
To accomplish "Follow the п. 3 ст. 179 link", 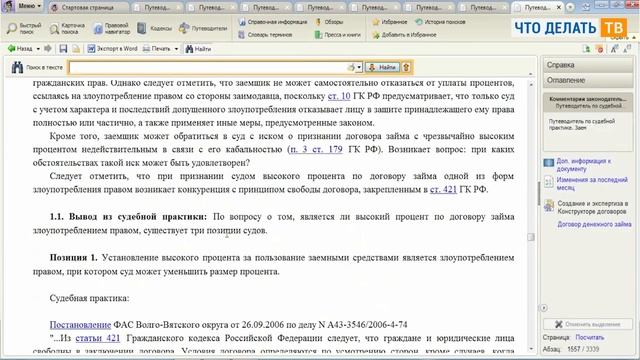I will pyautogui.click(x=316, y=149).
